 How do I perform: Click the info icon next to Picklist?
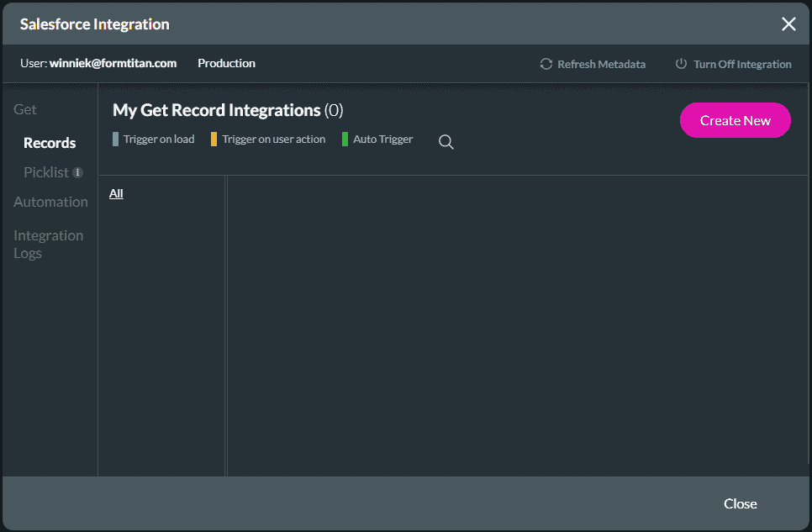point(76,172)
